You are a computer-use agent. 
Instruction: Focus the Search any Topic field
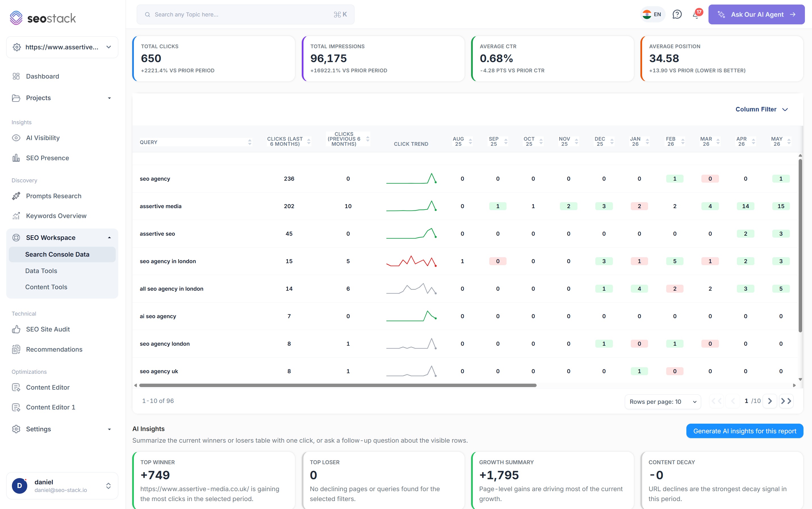tap(245, 14)
